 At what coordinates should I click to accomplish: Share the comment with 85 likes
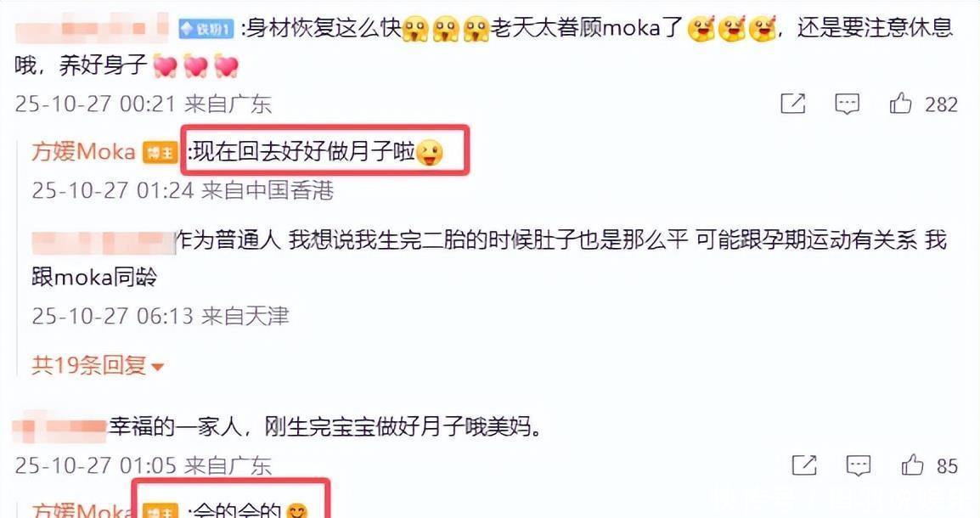coord(803,465)
